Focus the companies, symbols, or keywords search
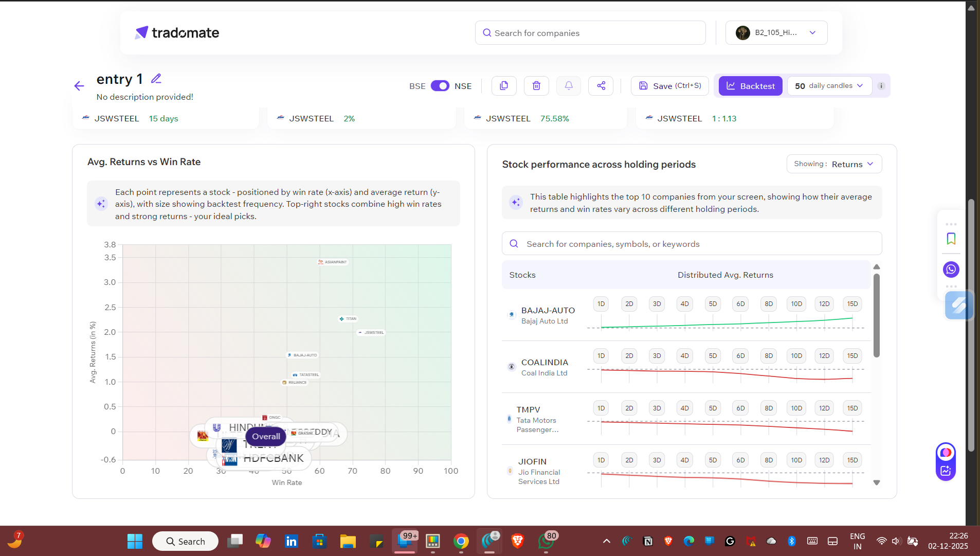 pyautogui.click(x=692, y=244)
